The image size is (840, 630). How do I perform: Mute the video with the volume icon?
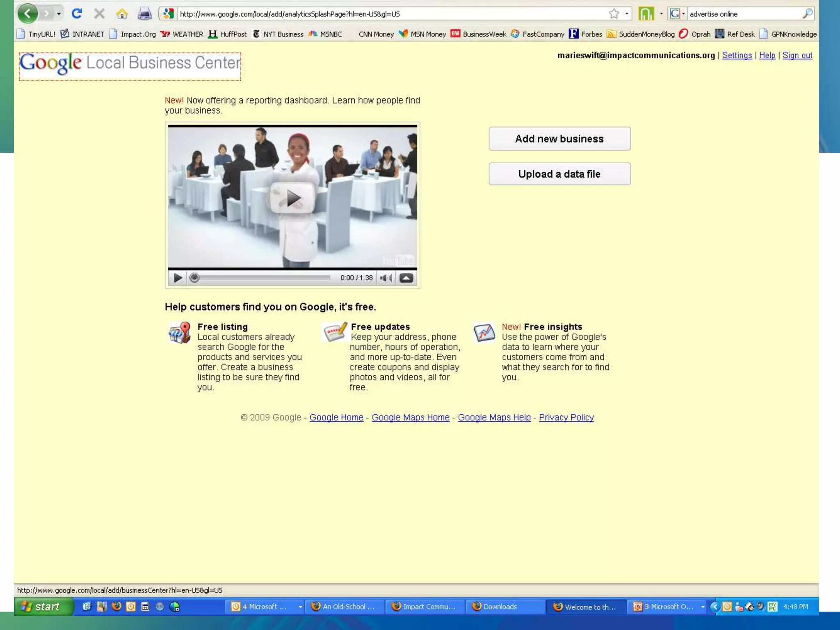386,278
